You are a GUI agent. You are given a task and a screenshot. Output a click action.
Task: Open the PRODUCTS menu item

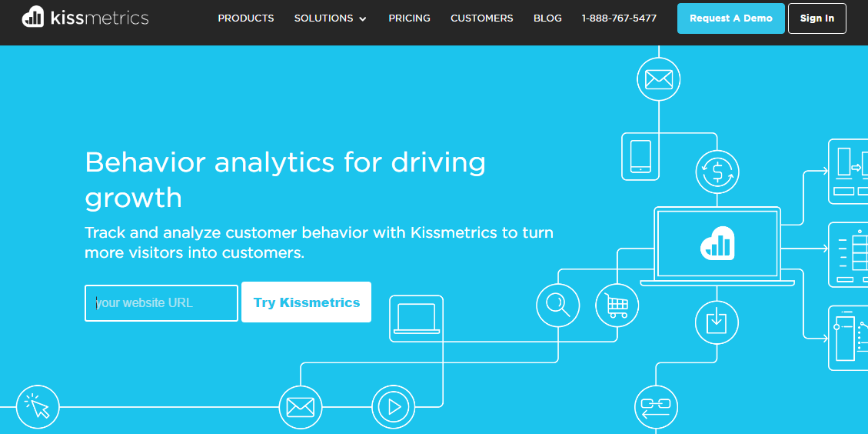pos(246,18)
